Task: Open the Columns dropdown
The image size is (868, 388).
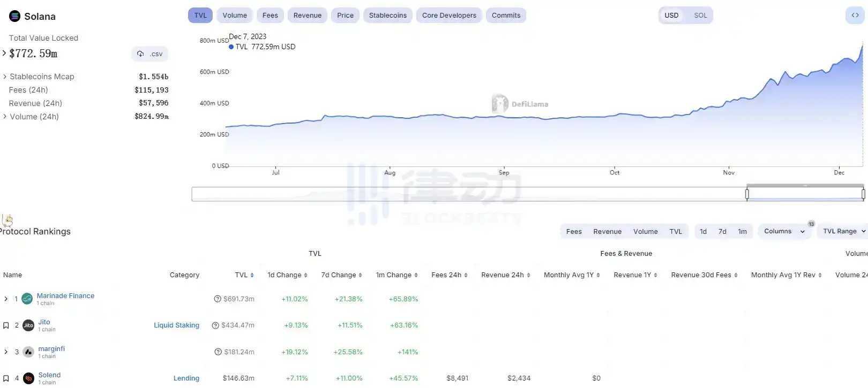Action: pos(784,231)
